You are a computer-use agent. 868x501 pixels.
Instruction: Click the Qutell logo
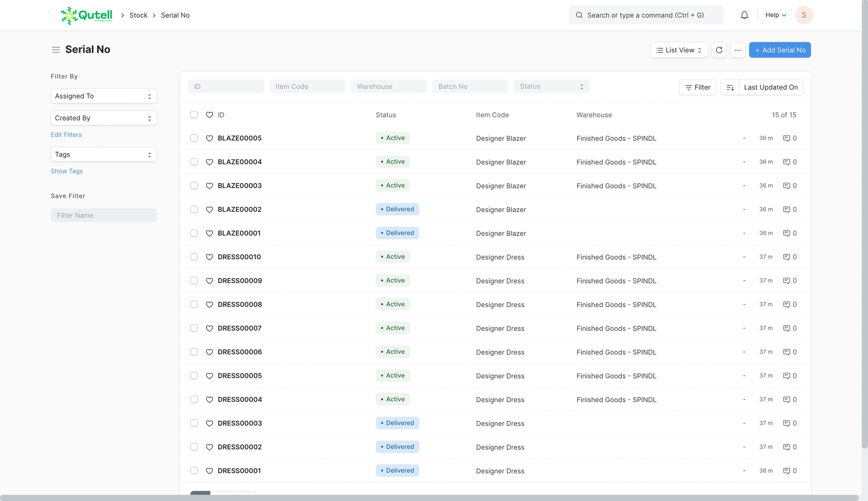(87, 15)
